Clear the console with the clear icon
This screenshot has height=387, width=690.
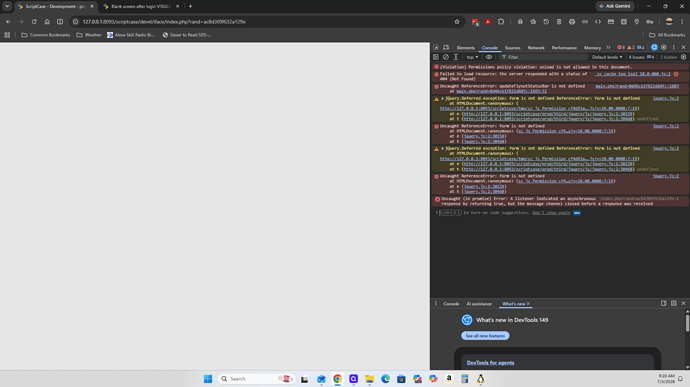point(446,57)
